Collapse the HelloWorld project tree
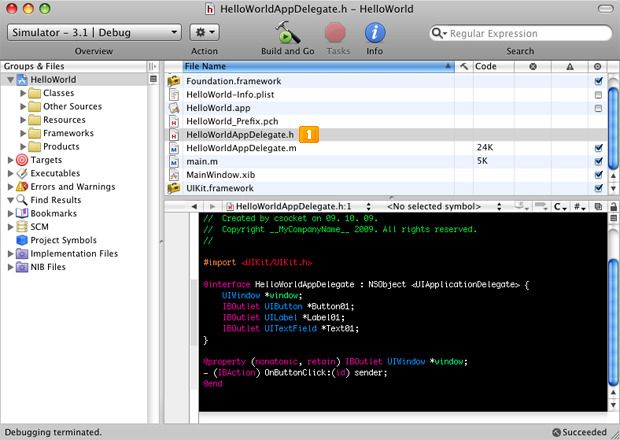 (11, 80)
